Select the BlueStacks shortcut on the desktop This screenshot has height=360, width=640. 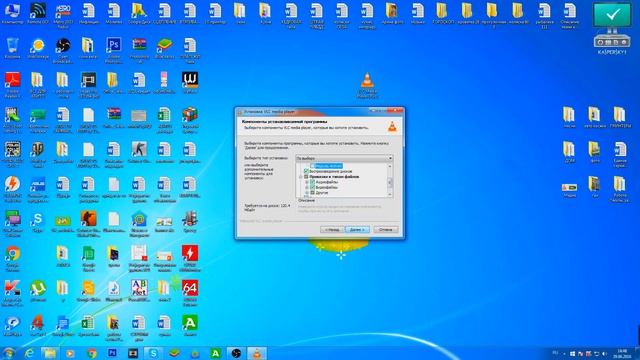164,48
